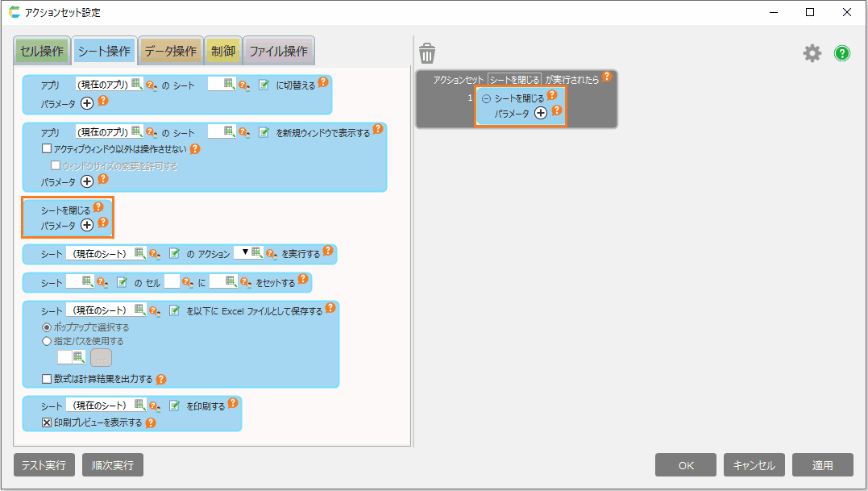The image size is (868, 491).
Task: Open the シートを閉じる trigger selector in action set header
Action: (x=513, y=80)
